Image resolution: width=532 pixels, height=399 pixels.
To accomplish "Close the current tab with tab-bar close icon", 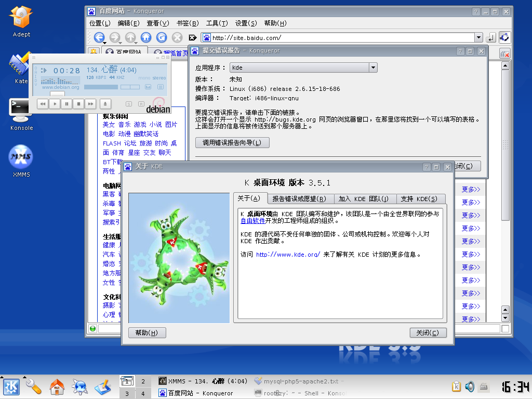I will click(505, 54).
